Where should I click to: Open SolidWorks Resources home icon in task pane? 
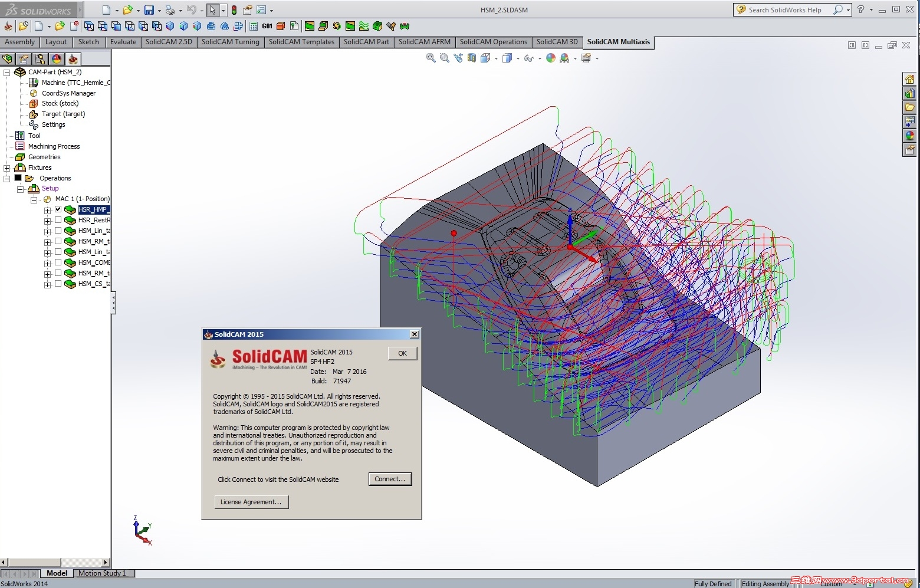point(909,79)
